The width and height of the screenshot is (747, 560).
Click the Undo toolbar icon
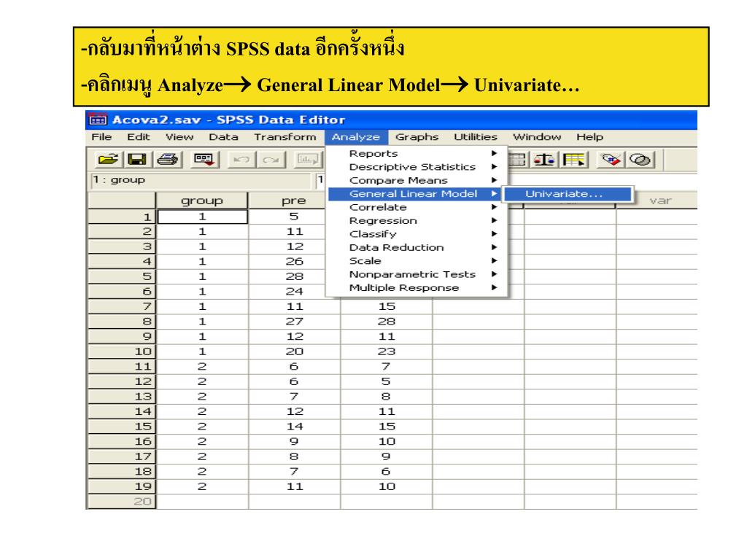(x=241, y=160)
